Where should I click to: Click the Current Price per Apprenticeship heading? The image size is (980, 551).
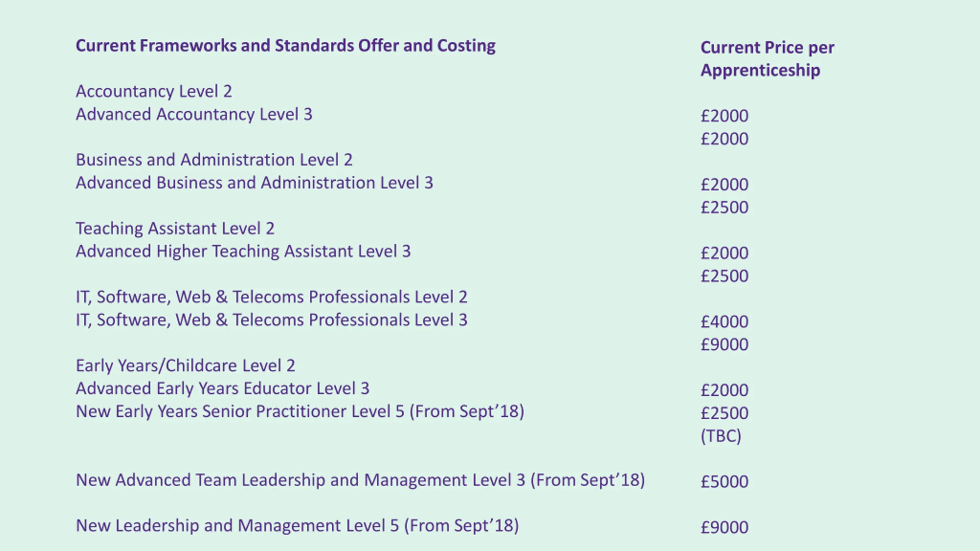tap(768, 59)
